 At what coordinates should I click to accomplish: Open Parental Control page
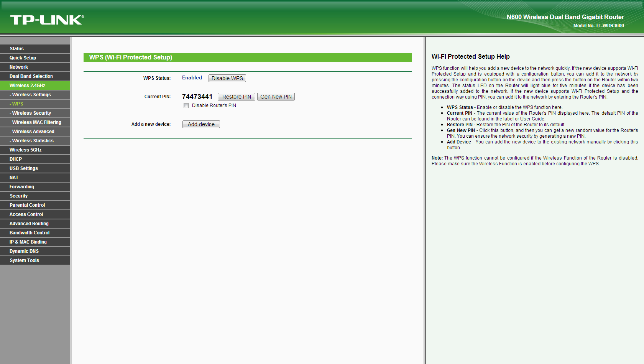35,205
